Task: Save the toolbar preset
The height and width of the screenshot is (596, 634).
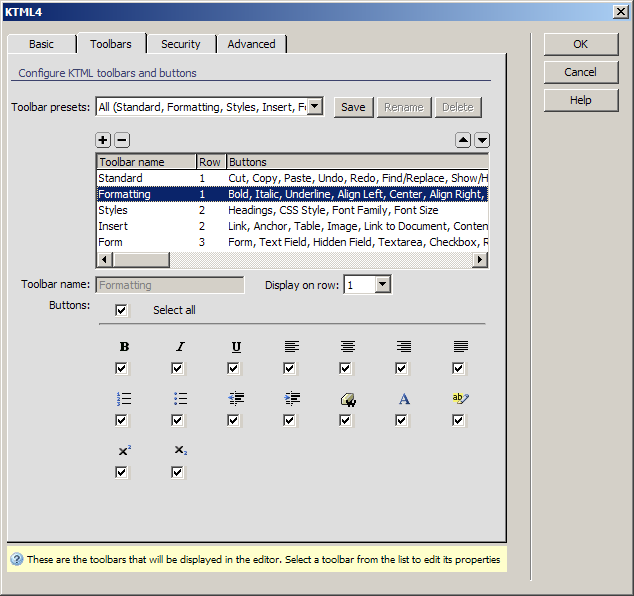Action: pos(353,107)
